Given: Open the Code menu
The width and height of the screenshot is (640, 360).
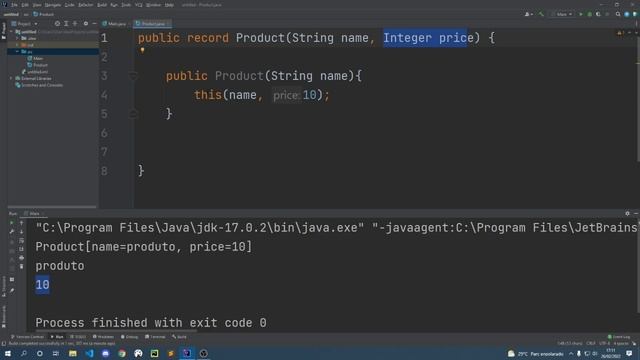Looking at the screenshot, I should click(x=69, y=5).
